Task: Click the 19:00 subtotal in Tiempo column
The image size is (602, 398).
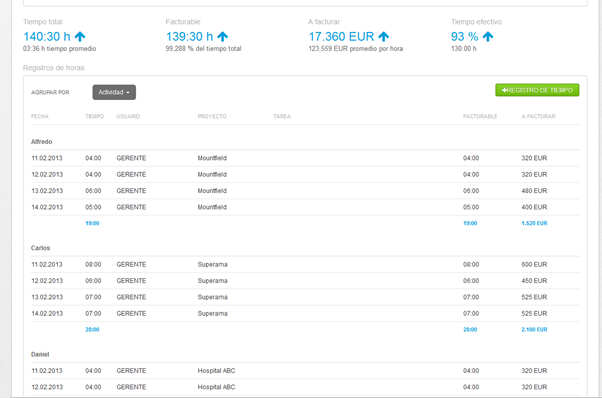Action: tap(92, 223)
